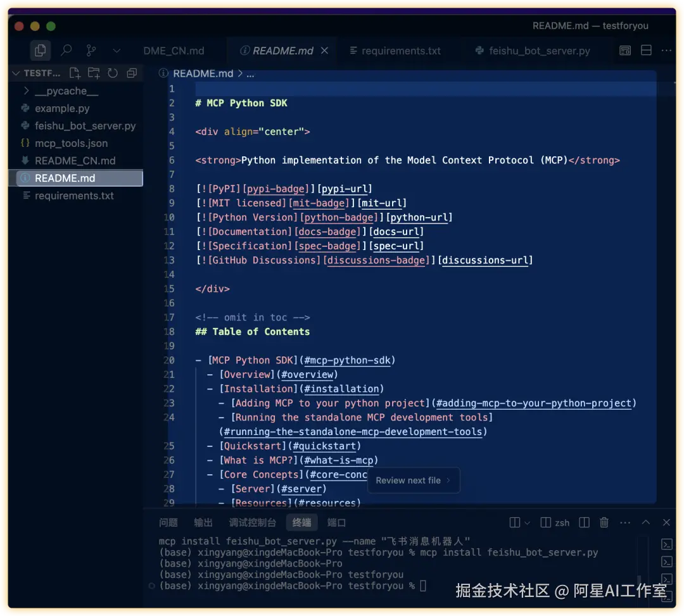
Task: Open example.py in the file tree
Action: (62, 108)
